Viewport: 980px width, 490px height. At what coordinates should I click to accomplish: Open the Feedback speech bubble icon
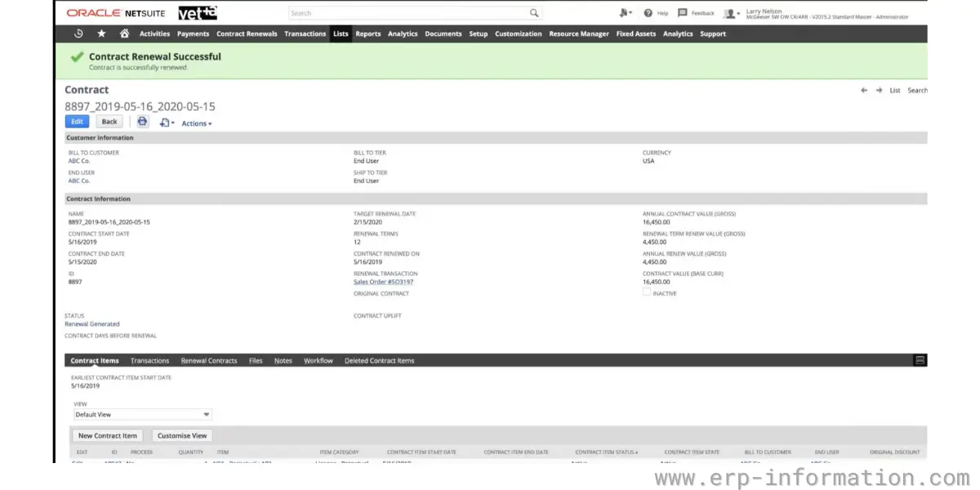683,13
